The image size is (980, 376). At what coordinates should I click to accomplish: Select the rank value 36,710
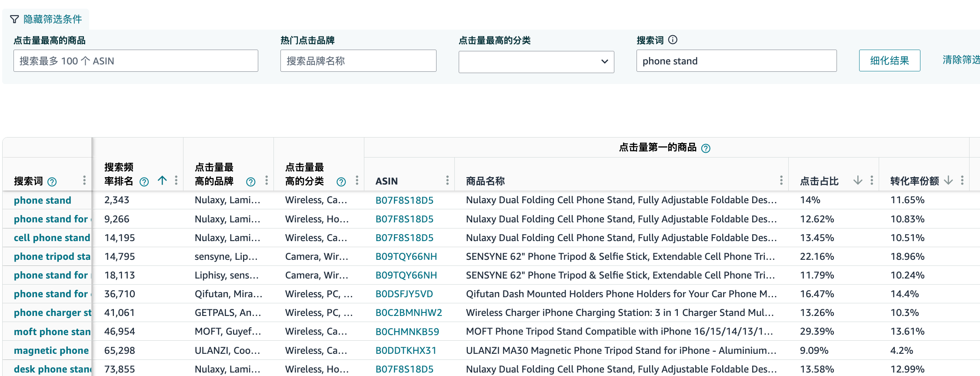tap(120, 294)
